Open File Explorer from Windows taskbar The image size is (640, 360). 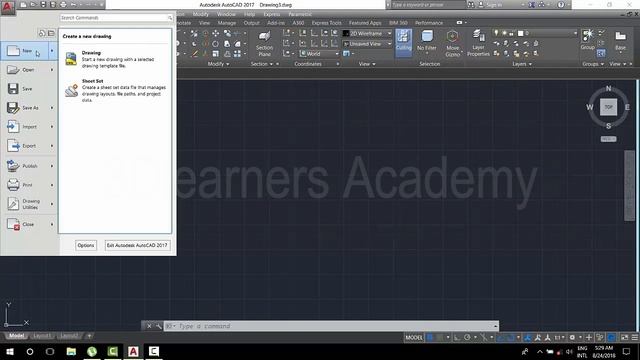coord(71,351)
